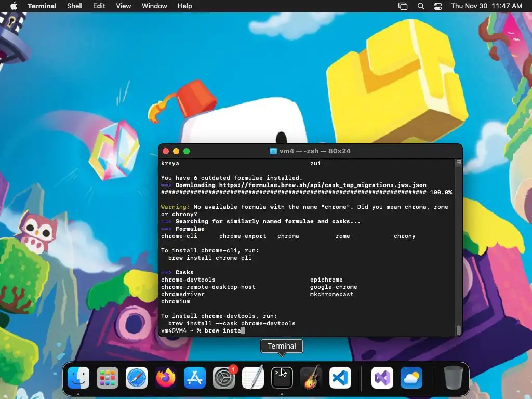Launch Safari from the Dock
The height and width of the screenshot is (399, 532).
tap(137, 378)
